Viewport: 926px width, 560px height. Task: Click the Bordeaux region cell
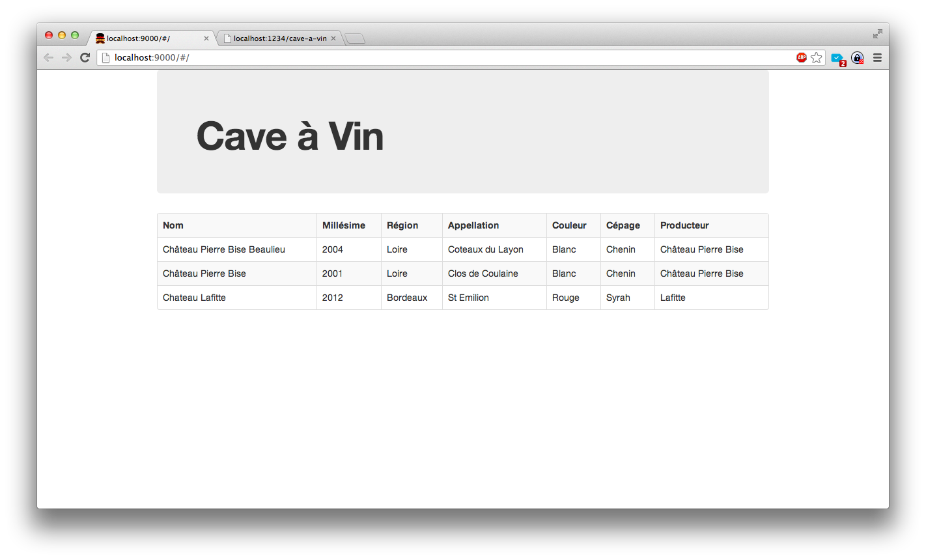[412, 298]
